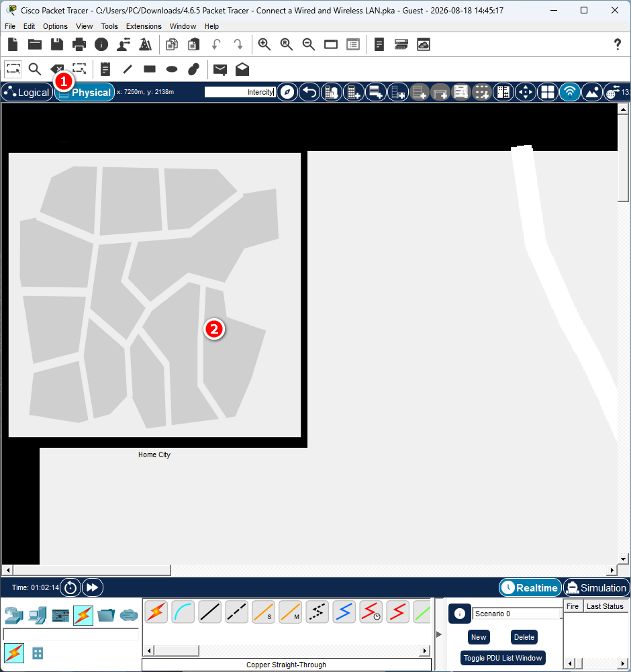Zoom in with the plus magnifier
631x672 pixels.
(x=264, y=44)
